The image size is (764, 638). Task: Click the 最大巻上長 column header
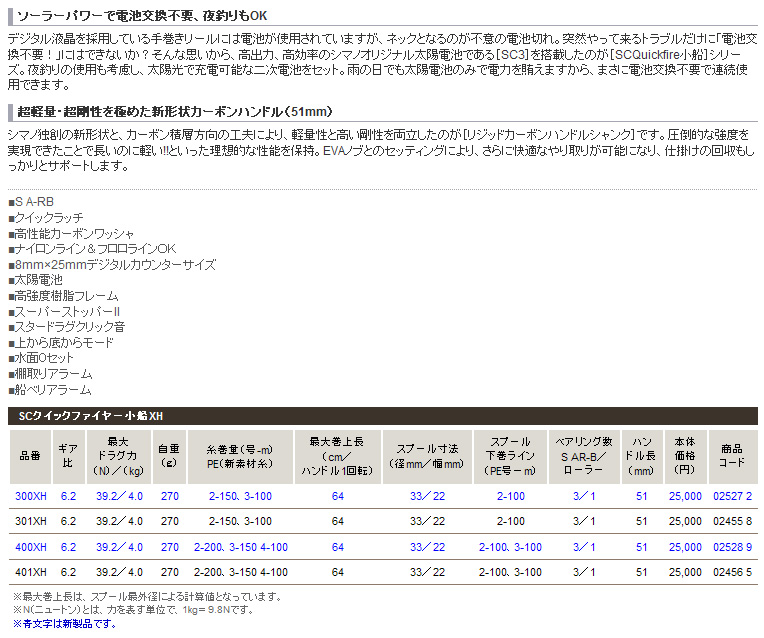[x=337, y=456]
